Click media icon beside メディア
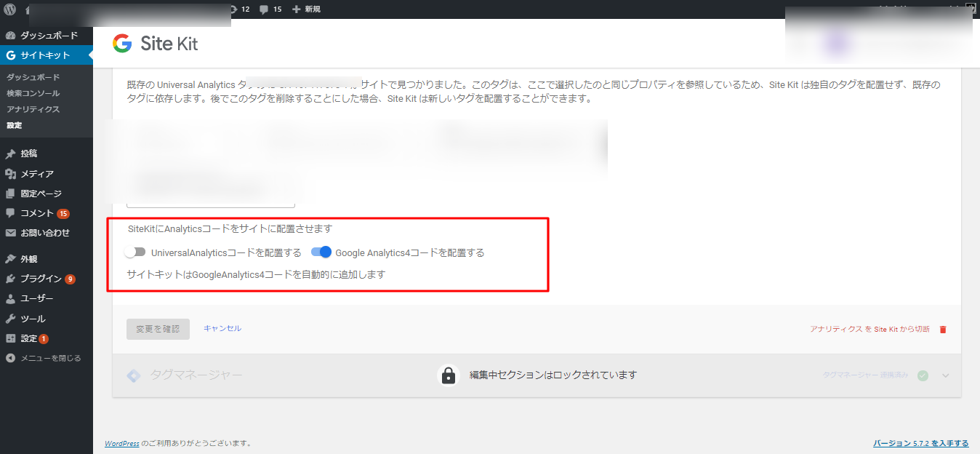 click(x=10, y=174)
